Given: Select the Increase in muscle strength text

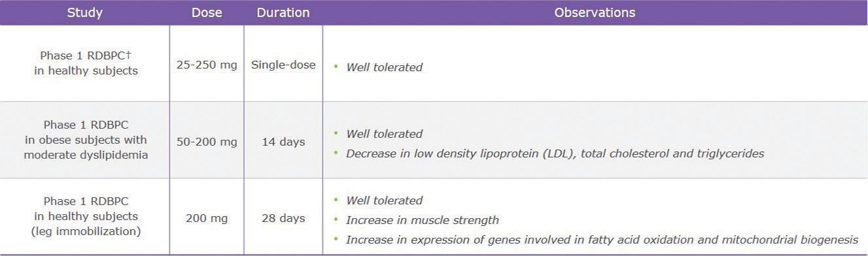Looking at the screenshot, I should point(423,220).
